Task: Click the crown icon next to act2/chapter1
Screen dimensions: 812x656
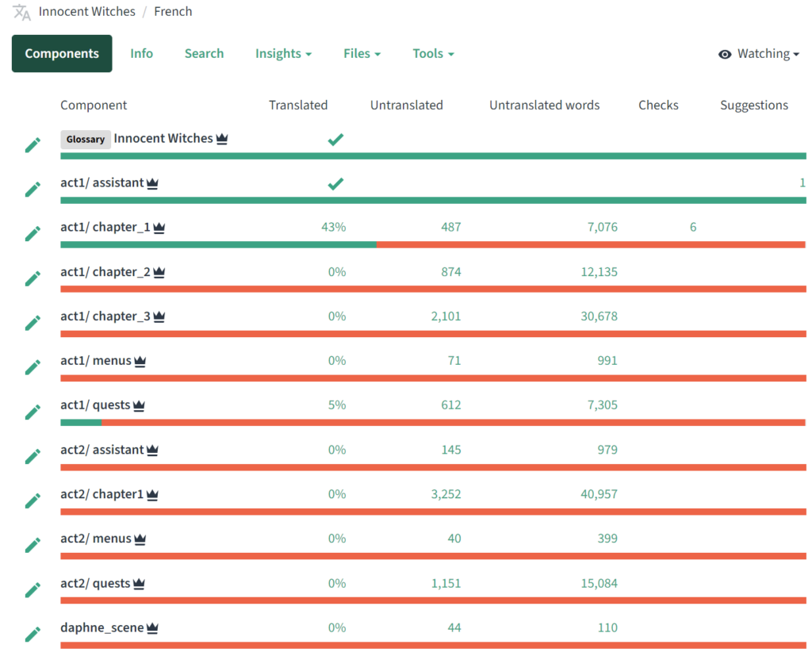Action: click(x=152, y=495)
